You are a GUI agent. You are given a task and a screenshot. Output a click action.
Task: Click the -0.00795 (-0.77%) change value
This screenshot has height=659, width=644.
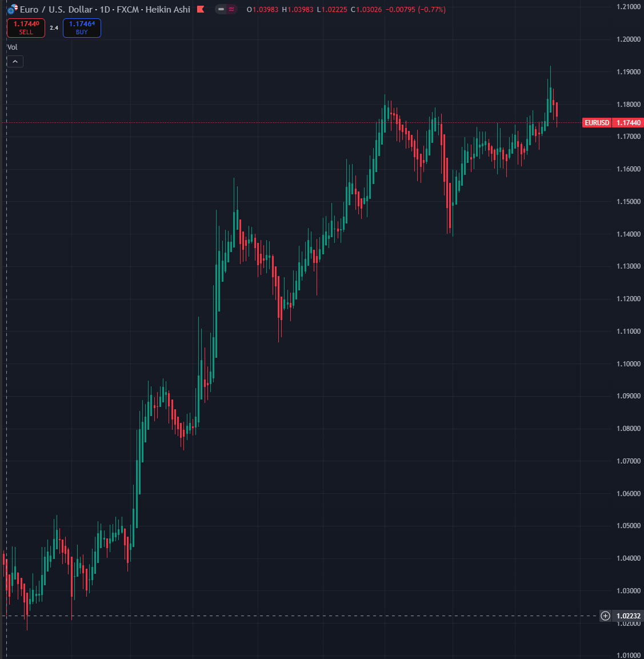coord(415,9)
